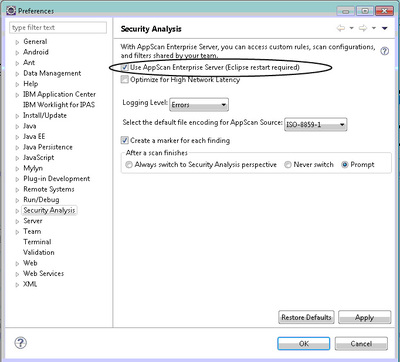Open Server preferences
Image resolution: width=400 pixels, height=362 pixels.
33,221
